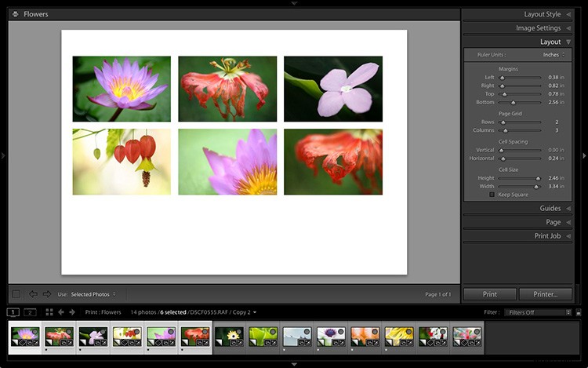The height and width of the screenshot is (368, 588).
Task: Click the Cell Width value 3.34 in
Action: 556,187
